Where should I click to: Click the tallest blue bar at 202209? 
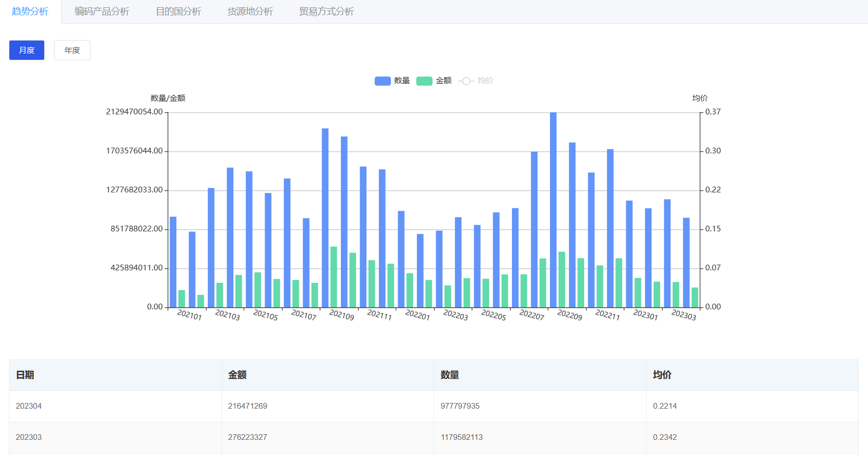pyautogui.click(x=553, y=210)
